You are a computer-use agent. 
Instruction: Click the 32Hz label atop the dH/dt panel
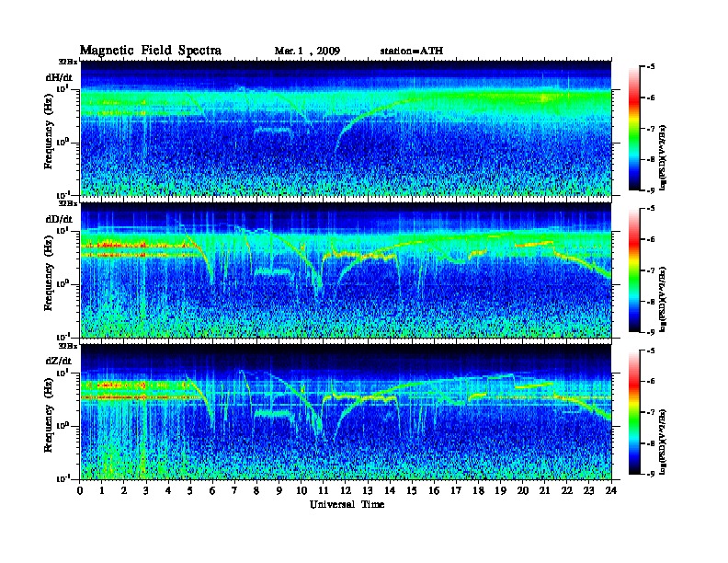coord(67,62)
